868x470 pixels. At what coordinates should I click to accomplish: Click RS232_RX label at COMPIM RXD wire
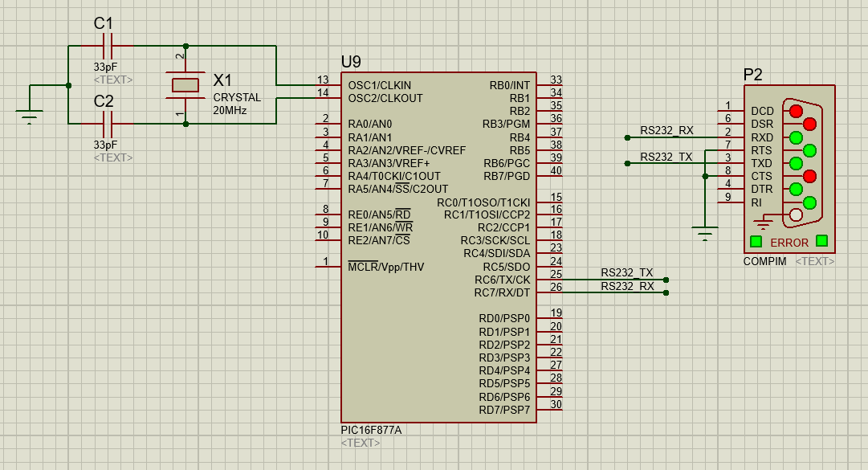coord(666,131)
